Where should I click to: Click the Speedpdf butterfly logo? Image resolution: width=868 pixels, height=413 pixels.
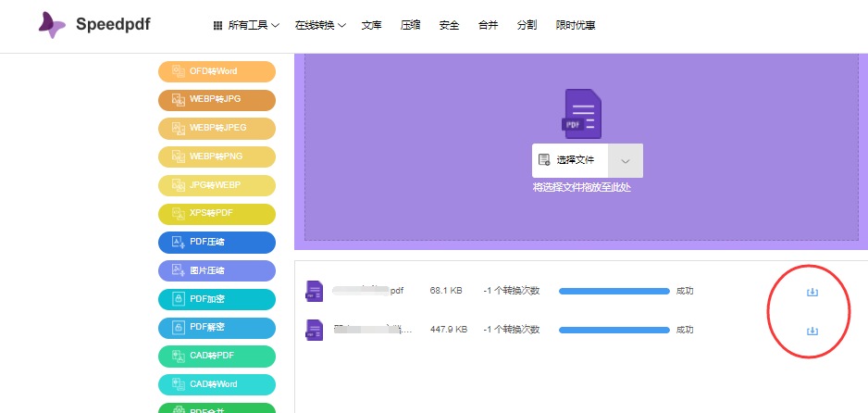pos(52,25)
